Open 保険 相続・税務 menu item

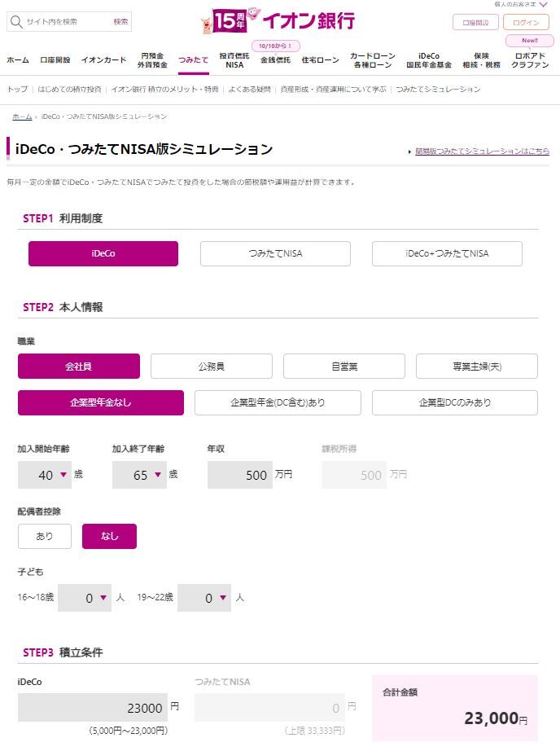481,60
